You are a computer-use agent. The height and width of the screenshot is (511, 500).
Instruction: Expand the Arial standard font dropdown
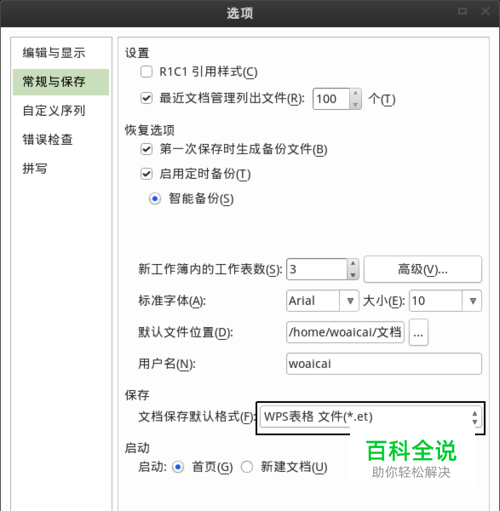pos(350,301)
